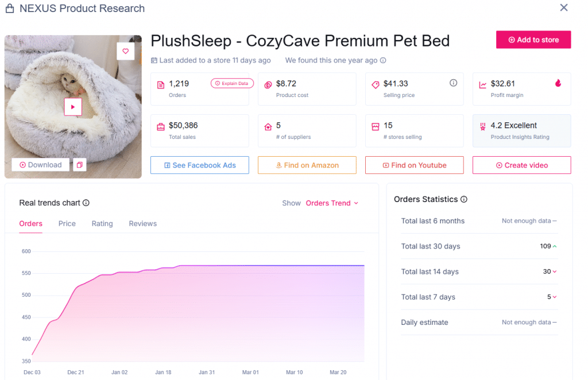
Task: Open Find on Amazon
Action: point(307,165)
